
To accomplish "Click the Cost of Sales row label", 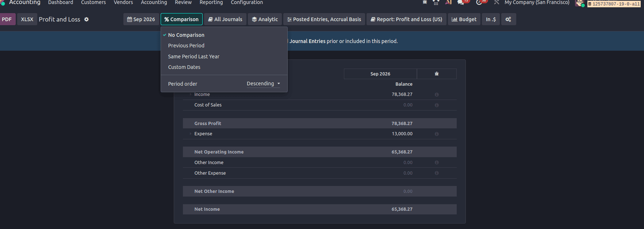I will (208, 105).
